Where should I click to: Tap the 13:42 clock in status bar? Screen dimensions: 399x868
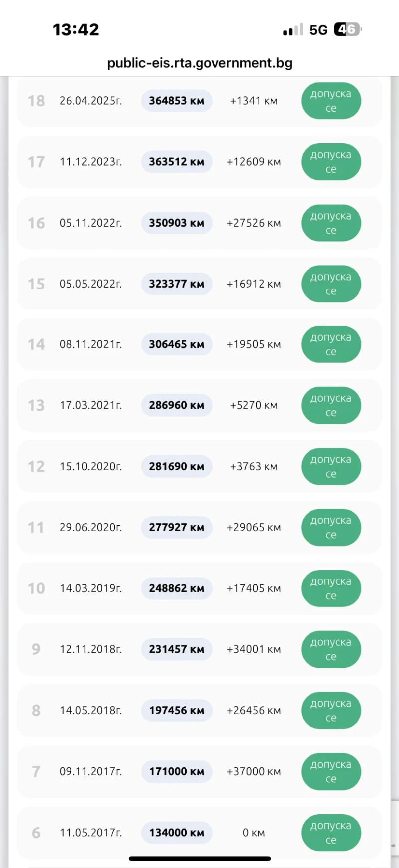click(76, 30)
